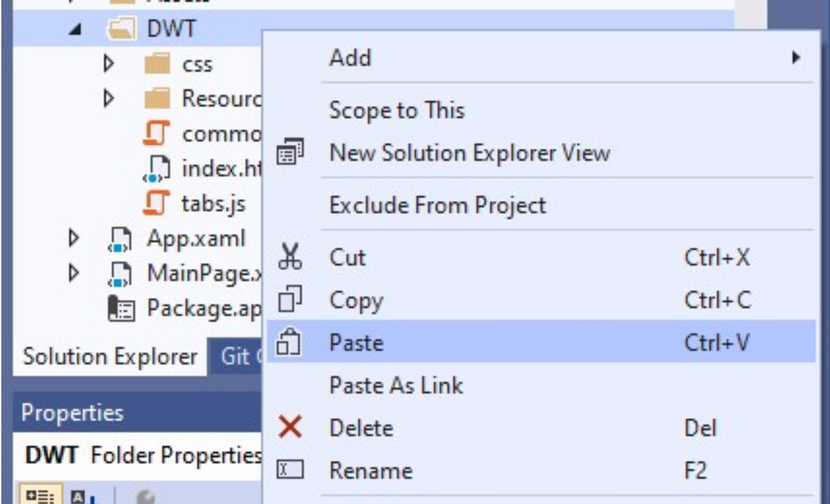The height and width of the screenshot is (504, 830).
Task: Expand the App.xaml node
Action: [74, 239]
